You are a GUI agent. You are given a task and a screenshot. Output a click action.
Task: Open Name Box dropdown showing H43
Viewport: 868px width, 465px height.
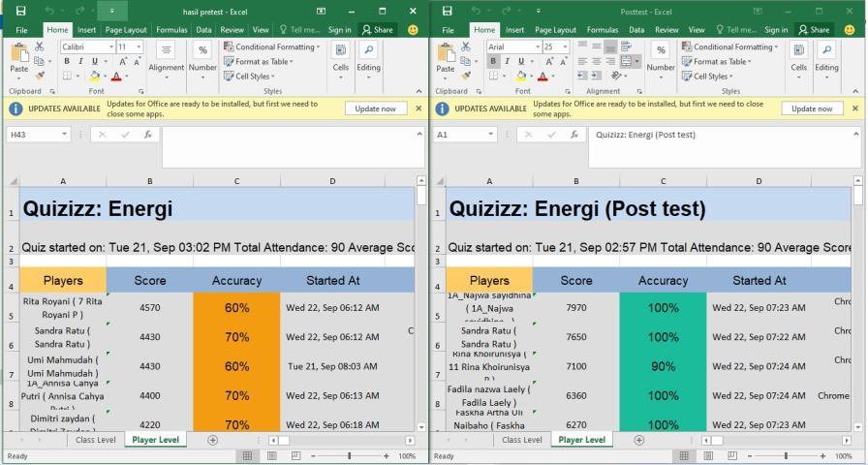point(64,135)
